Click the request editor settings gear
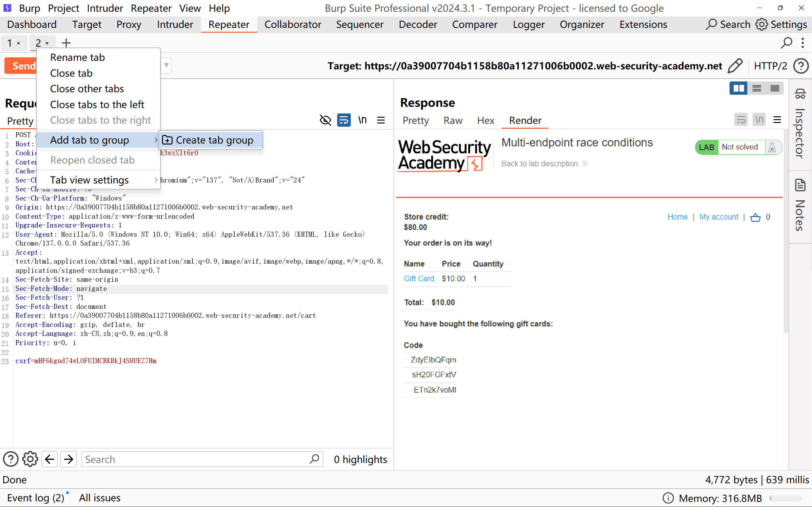Image resolution: width=812 pixels, height=507 pixels. coord(30,459)
